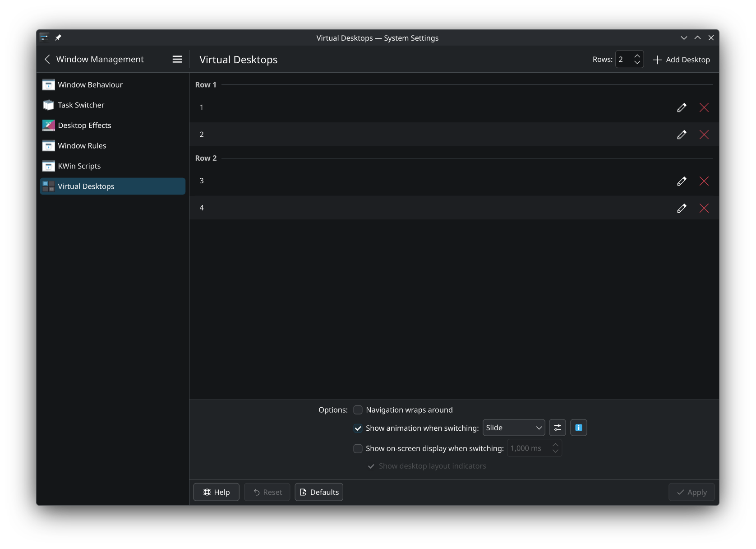Open the sidebar hamburger menu
756x549 pixels.
(x=177, y=59)
